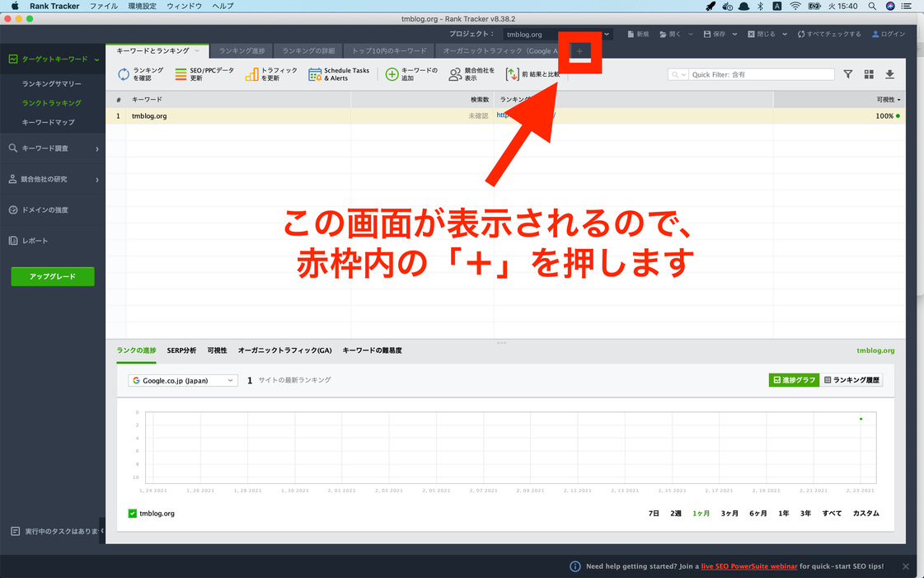Click 開く to open a project
This screenshot has width=924, height=578.
[670, 34]
